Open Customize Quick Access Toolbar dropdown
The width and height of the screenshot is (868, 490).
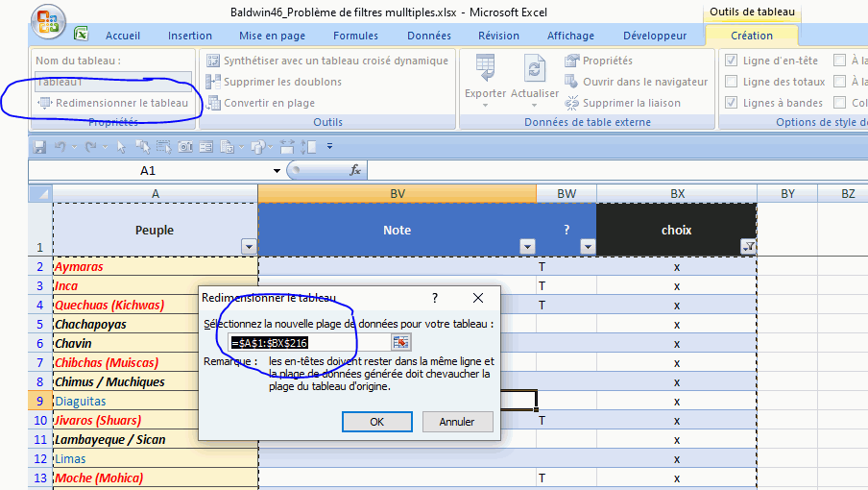[330, 147]
